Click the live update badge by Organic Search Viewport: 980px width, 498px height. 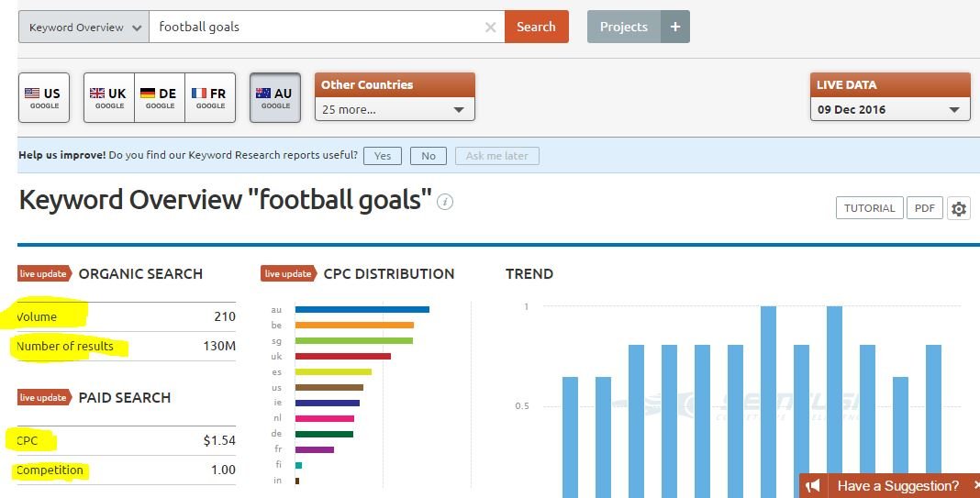click(44, 273)
